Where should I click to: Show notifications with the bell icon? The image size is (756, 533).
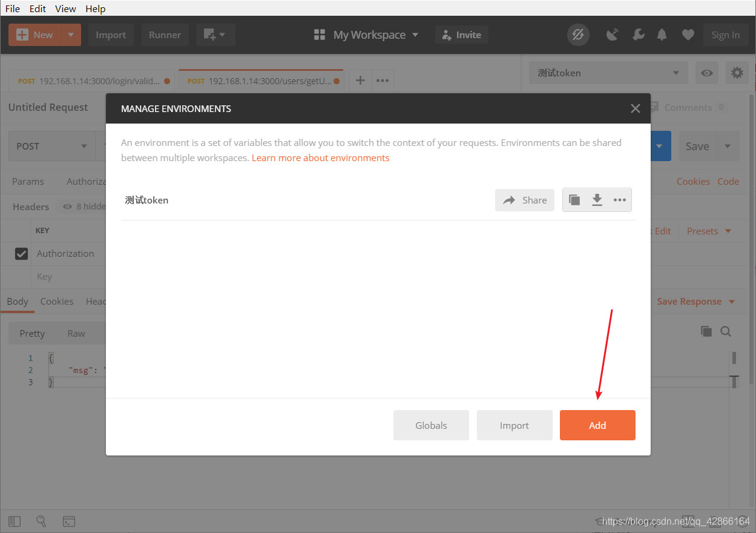[x=662, y=35]
